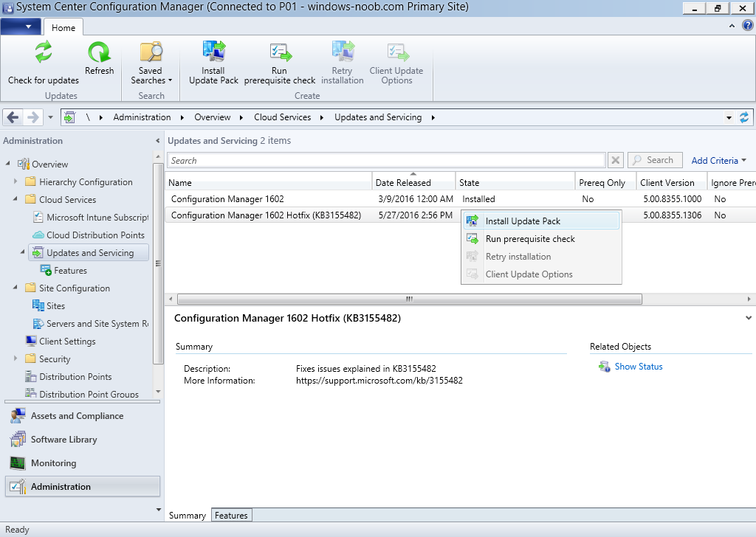Click the Check for updates ribbon icon
Viewport: 756px width, 537px height.
[44, 52]
